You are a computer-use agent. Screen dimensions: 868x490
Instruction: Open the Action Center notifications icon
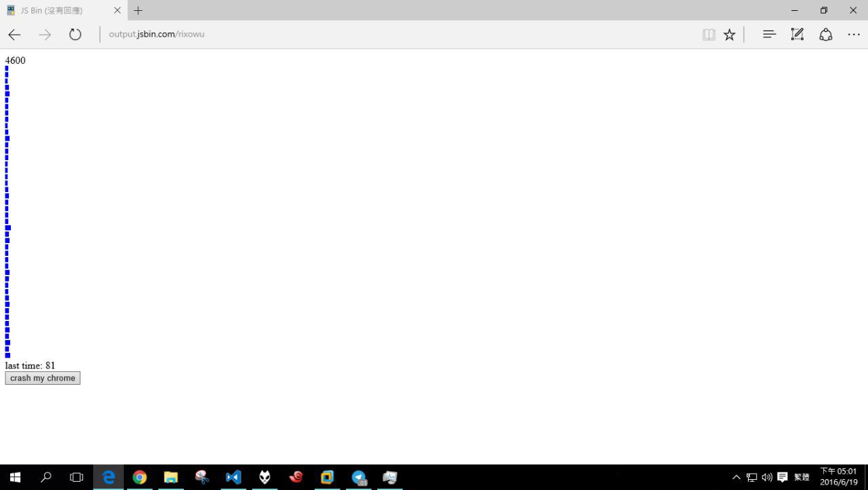(x=783, y=477)
